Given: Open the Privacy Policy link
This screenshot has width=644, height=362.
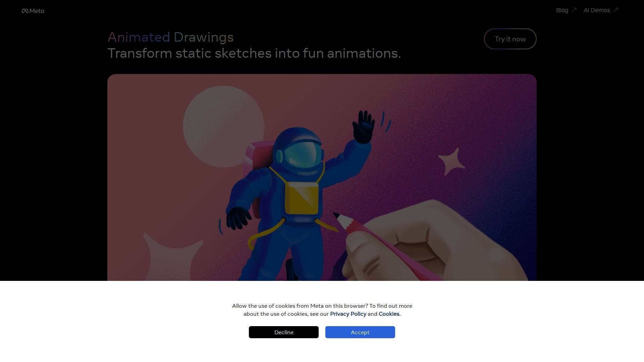Looking at the screenshot, I should (x=348, y=314).
